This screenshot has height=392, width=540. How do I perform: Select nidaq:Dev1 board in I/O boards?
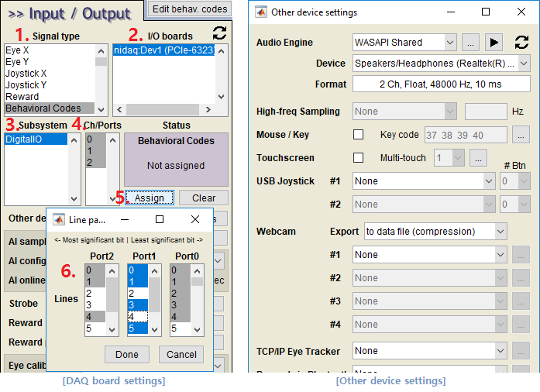tap(164, 50)
